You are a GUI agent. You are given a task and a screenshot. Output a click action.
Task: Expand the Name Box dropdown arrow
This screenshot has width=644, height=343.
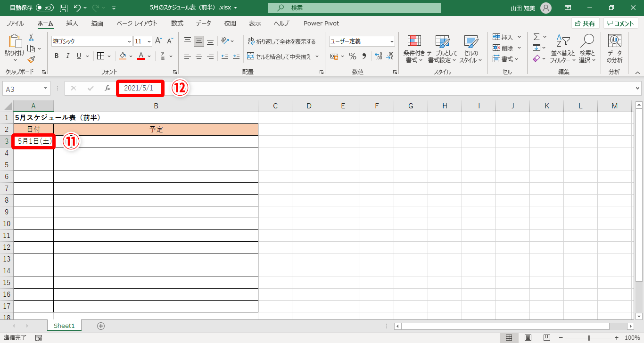pyautogui.click(x=46, y=88)
